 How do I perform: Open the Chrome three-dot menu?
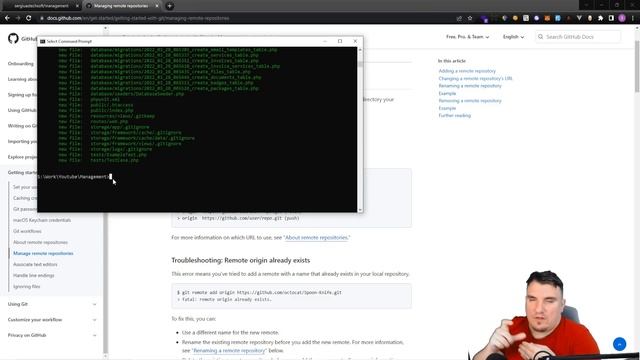[633, 18]
